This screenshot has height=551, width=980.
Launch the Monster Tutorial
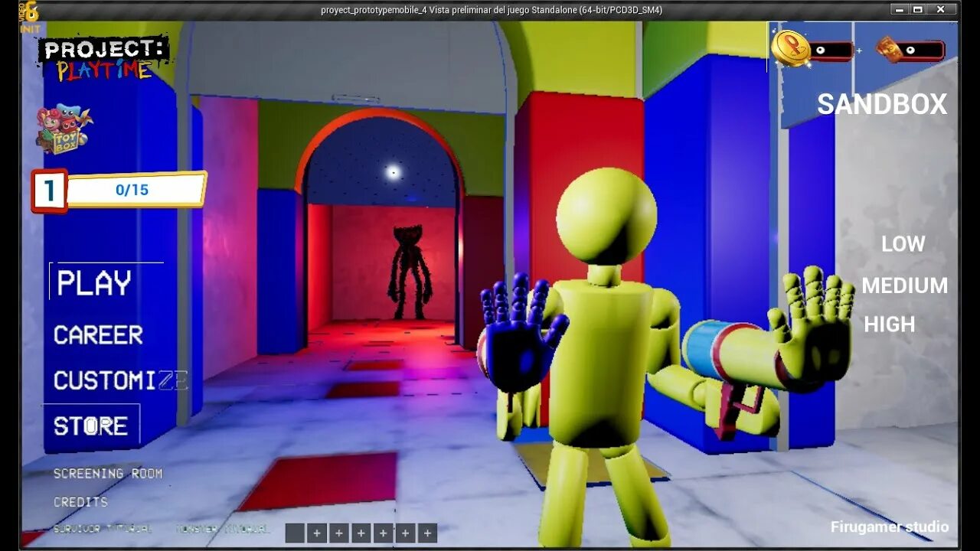coord(223,529)
